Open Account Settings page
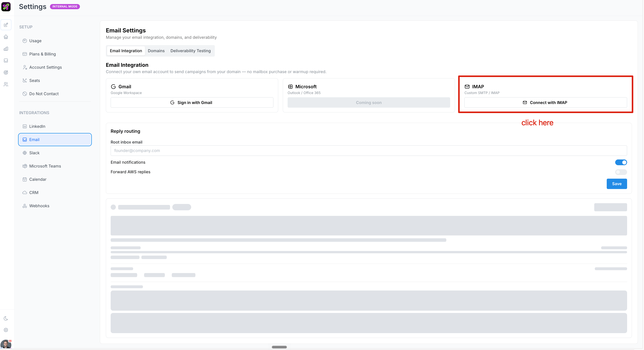644x350 pixels. point(55,67)
